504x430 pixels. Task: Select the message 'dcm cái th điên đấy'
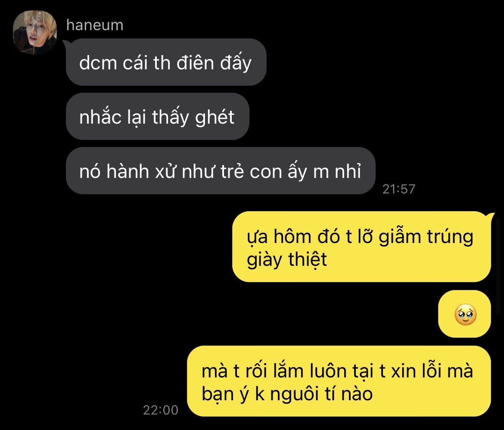(166, 62)
